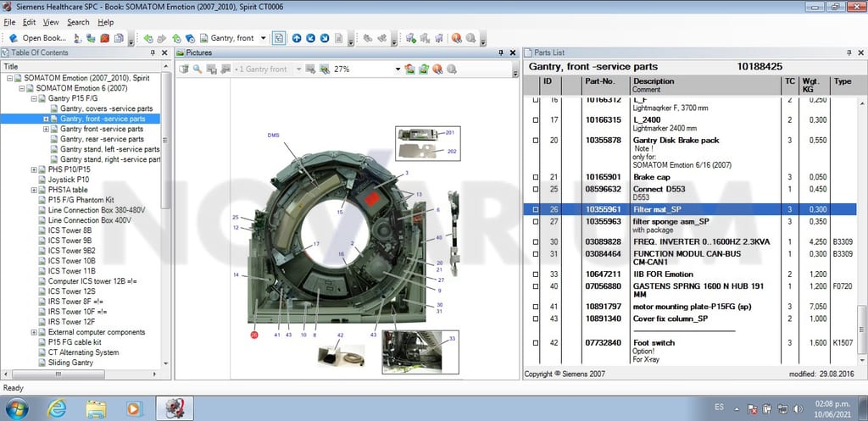
Task: Check the box for Gantry Disk Brake pack
Action: [536, 141]
